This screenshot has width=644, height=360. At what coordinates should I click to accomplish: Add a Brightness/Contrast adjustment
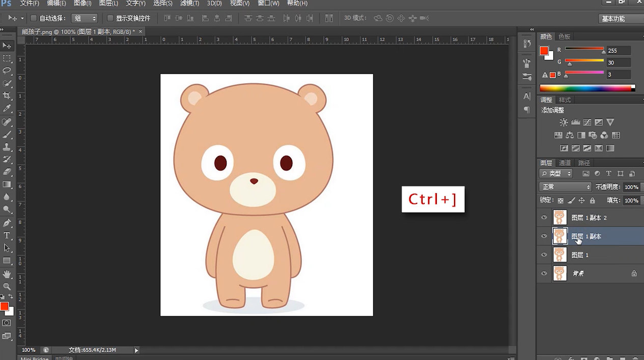point(564,122)
